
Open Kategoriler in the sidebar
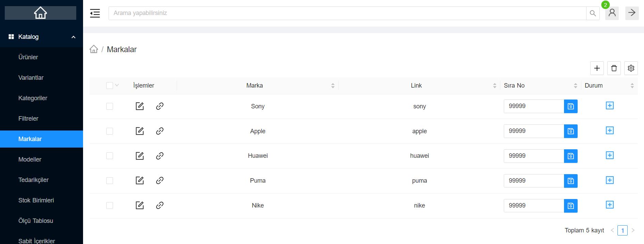[42, 98]
